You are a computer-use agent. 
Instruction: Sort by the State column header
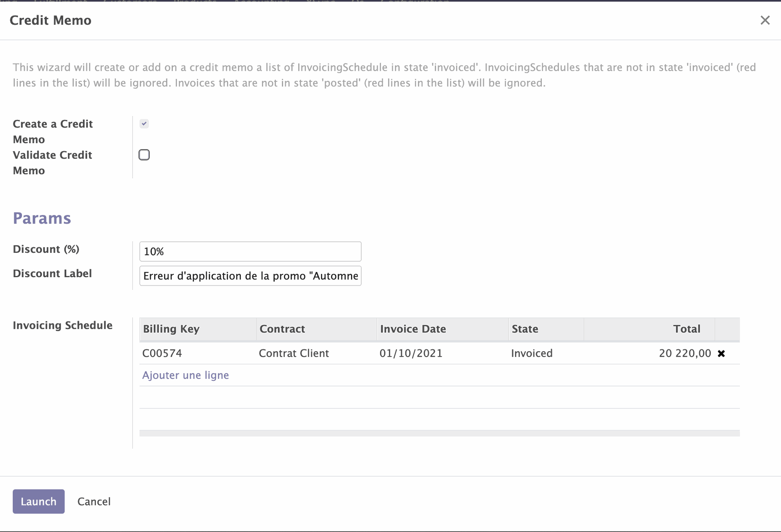525,329
